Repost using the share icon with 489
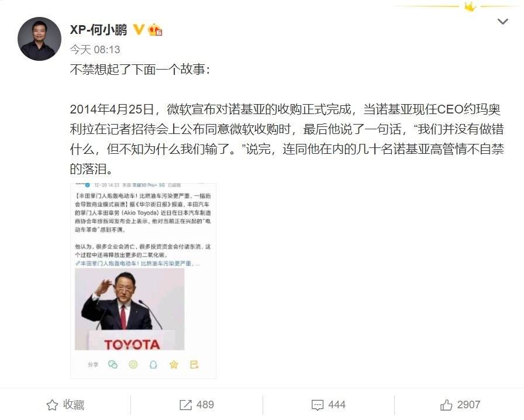The width and height of the screenshot is (524, 420). coord(186,405)
